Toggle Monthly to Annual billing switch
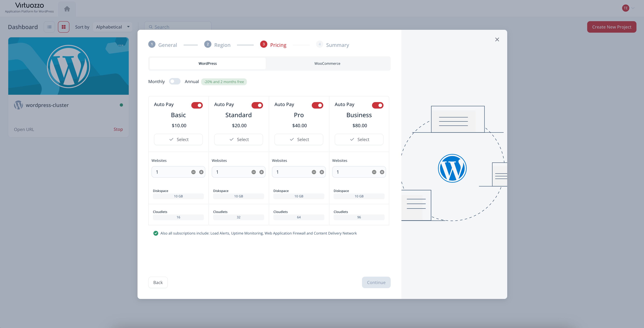The height and width of the screenshot is (328, 644). pos(174,82)
